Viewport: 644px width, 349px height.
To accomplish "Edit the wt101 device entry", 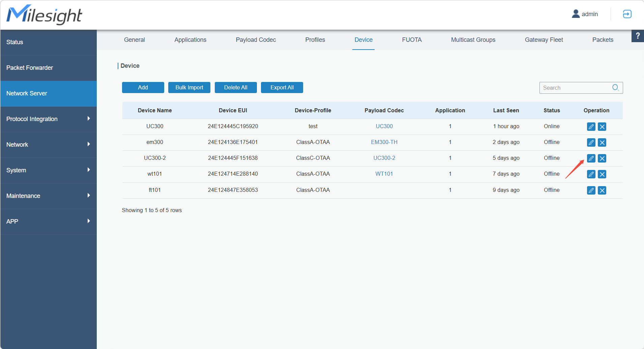I will 591,174.
